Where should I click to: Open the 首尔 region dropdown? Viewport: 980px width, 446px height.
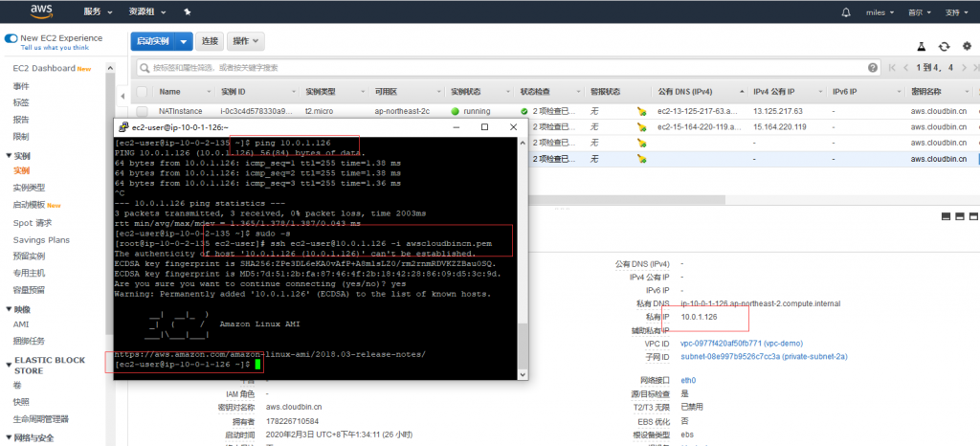point(920,12)
